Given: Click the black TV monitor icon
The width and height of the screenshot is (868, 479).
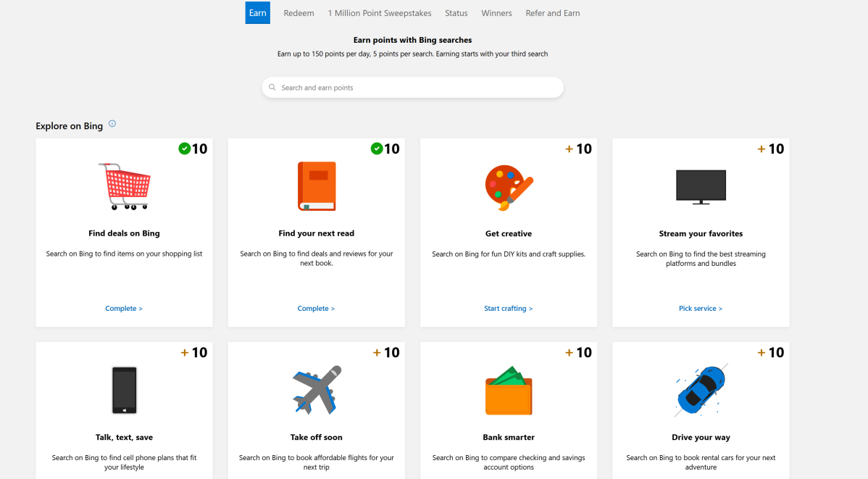Looking at the screenshot, I should (701, 186).
